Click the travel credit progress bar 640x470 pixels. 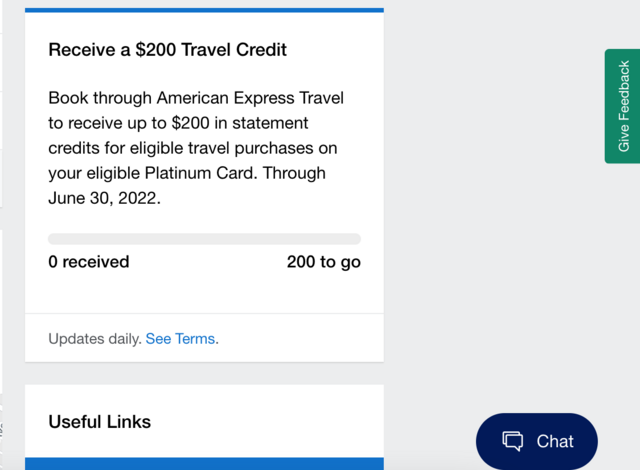[x=204, y=239]
